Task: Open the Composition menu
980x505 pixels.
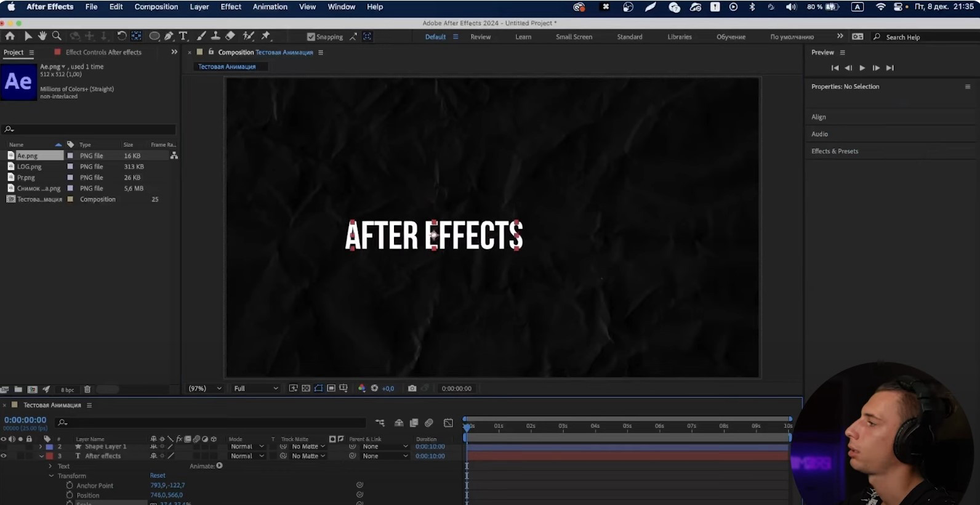Action: tap(156, 7)
